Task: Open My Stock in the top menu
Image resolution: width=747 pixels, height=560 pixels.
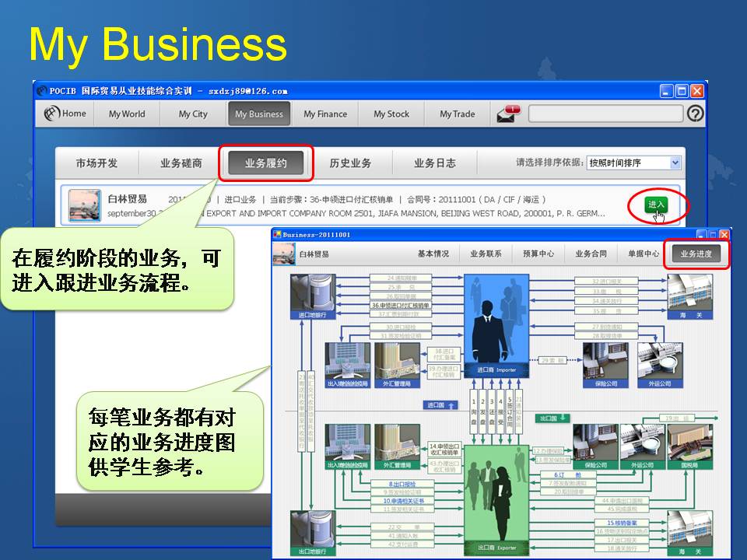Action: pos(391,114)
